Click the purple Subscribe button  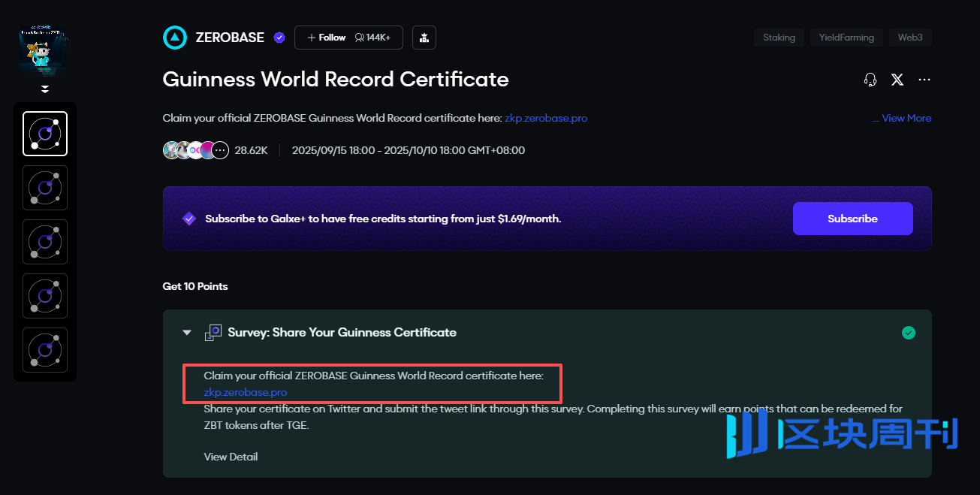point(852,219)
